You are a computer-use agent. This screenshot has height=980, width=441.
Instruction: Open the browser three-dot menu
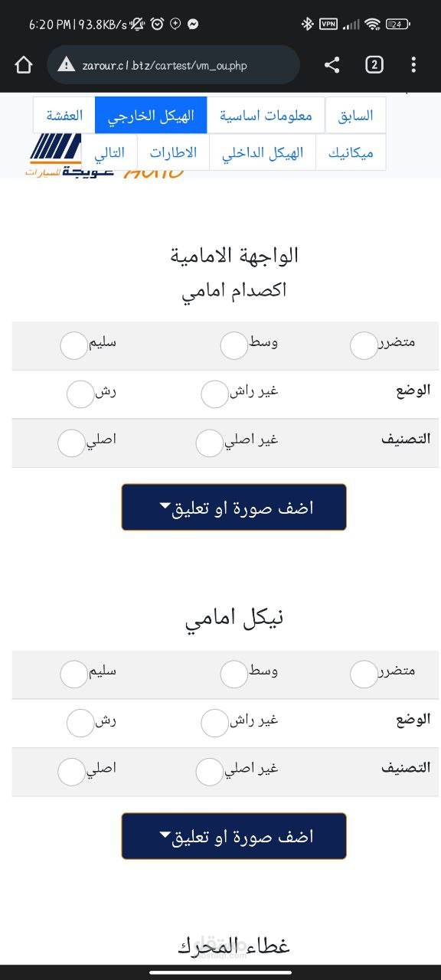[413, 65]
